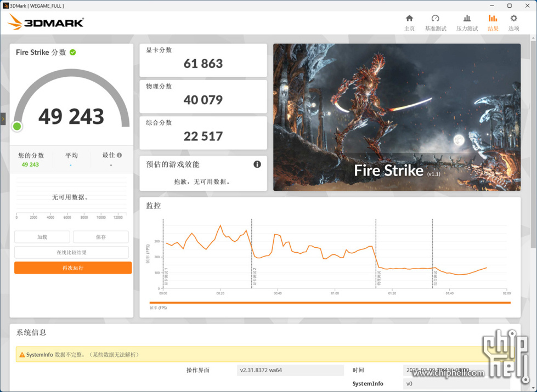The width and height of the screenshot is (537, 392).
Task: Click the 操作界面 label
Action: [198, 370]
